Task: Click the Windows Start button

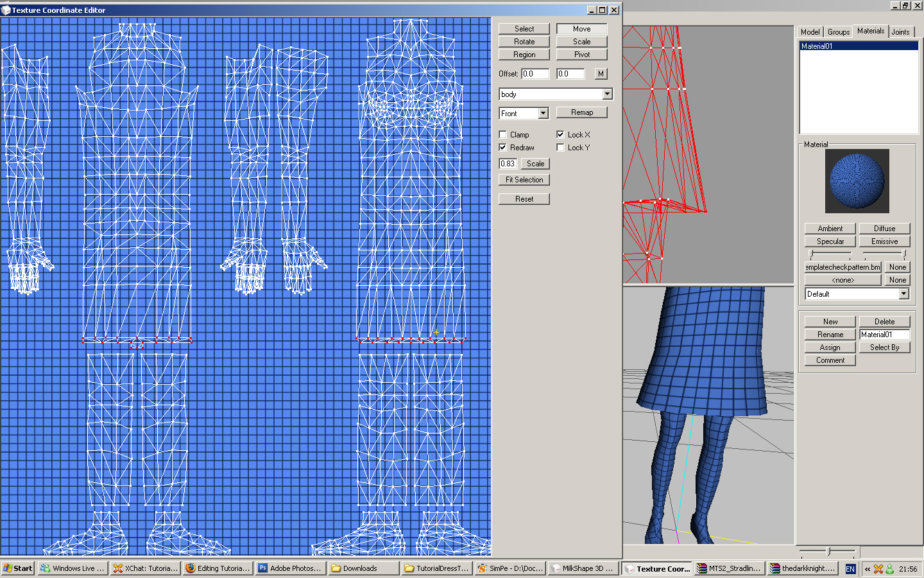Action: point(18,568)
